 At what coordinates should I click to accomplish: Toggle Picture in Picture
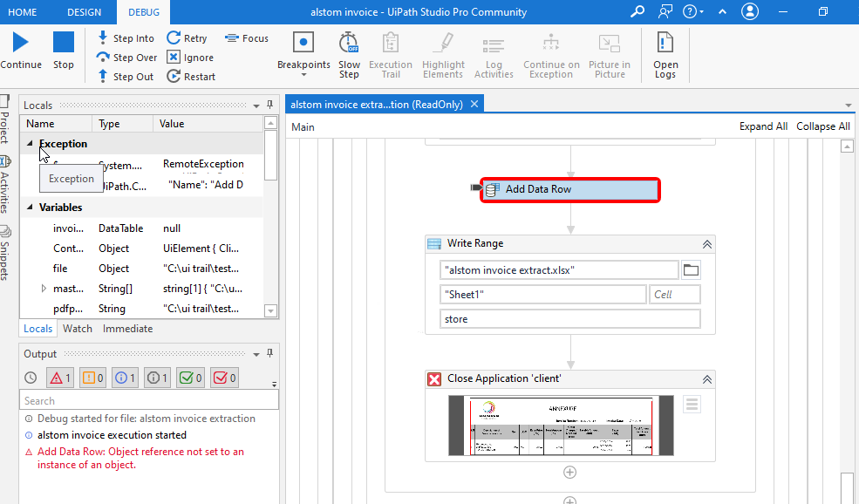coord(610,55)
